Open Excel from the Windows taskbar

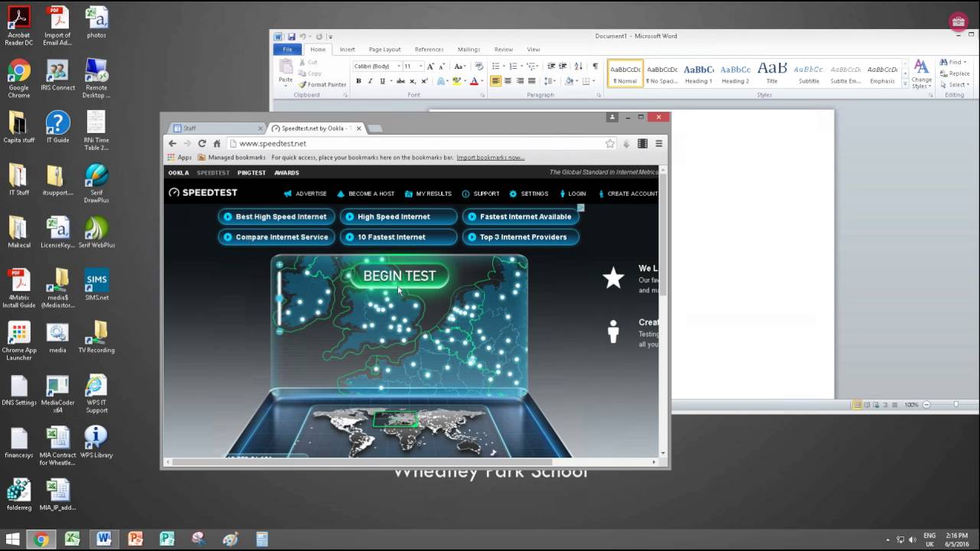point(72,539)
